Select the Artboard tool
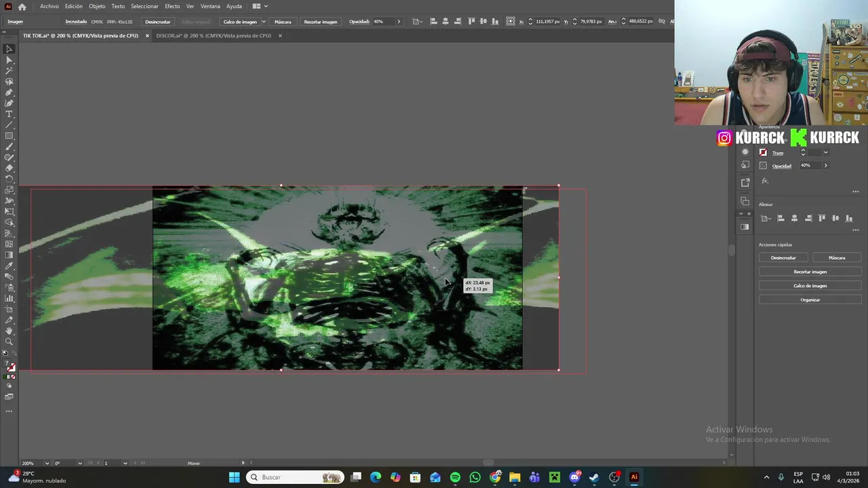This screenshot has height=488, width=868. pyautogui.click(x=9, y=309)
